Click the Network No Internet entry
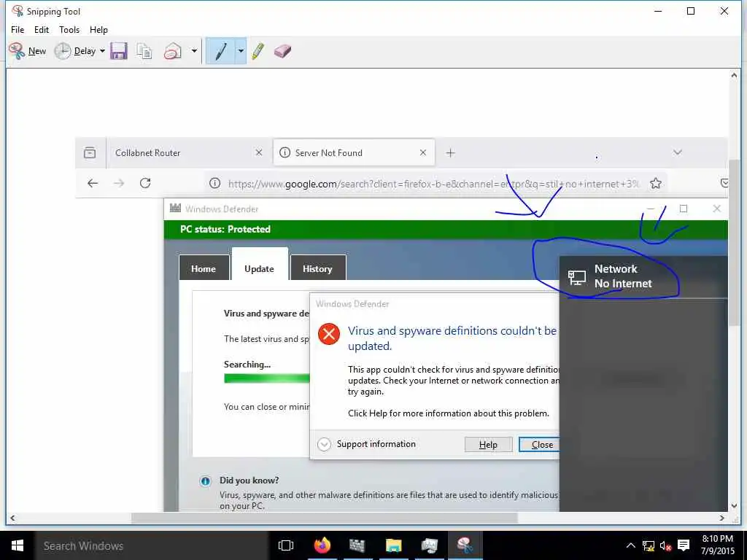The width and height of the screenshot is (747, 560). 643,276
